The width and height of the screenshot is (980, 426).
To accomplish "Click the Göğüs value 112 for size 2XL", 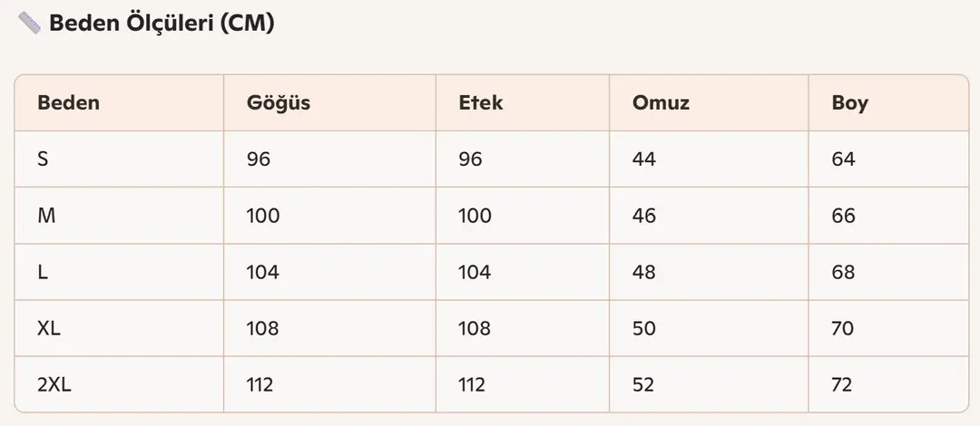I will (x=260, y=384).
